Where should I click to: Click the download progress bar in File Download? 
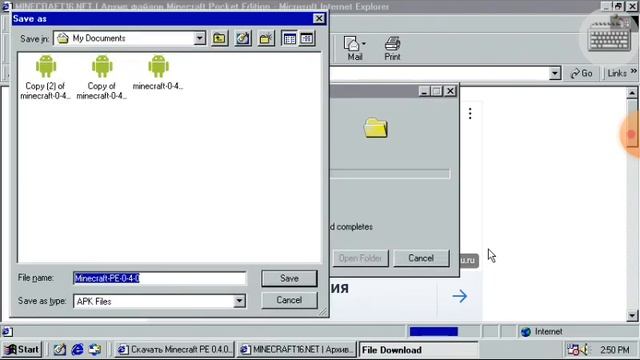[x=390, y=174]
